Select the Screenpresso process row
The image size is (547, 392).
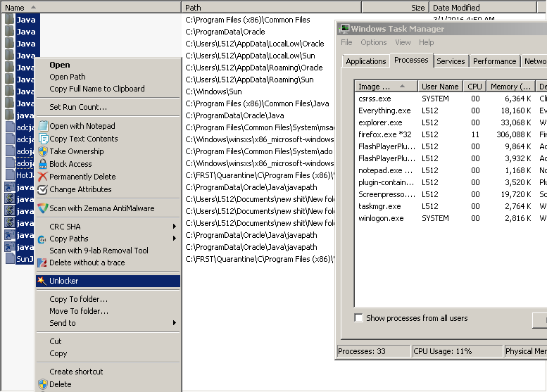[x=450, y=194]
